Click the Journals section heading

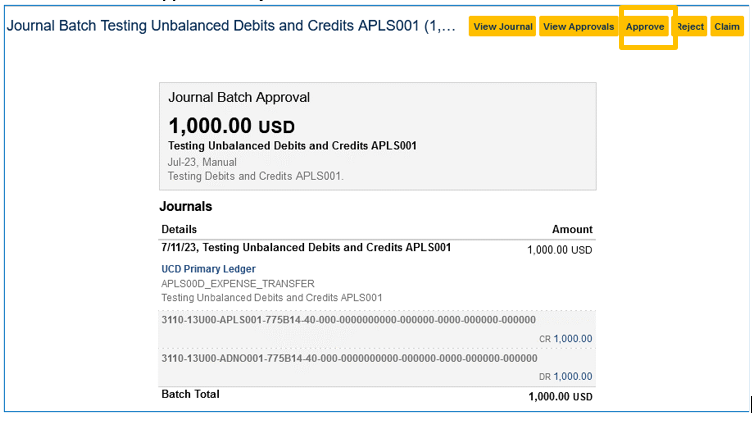point(186,207)
